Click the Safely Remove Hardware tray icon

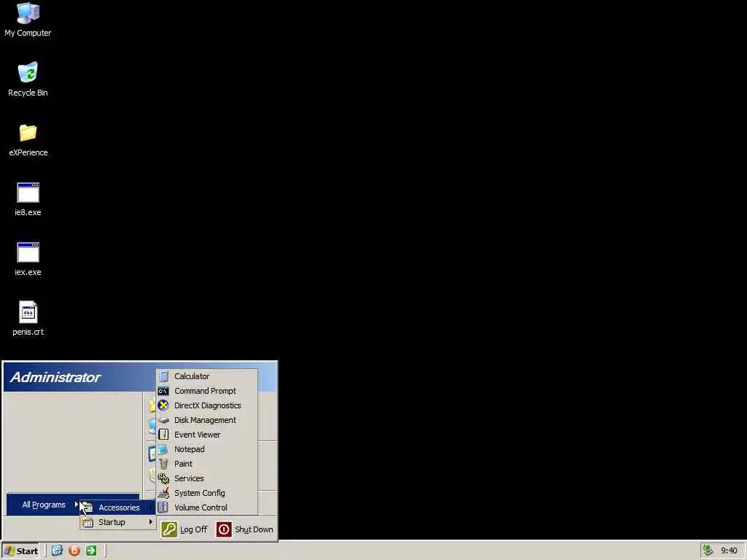click(x=708, y=551)
